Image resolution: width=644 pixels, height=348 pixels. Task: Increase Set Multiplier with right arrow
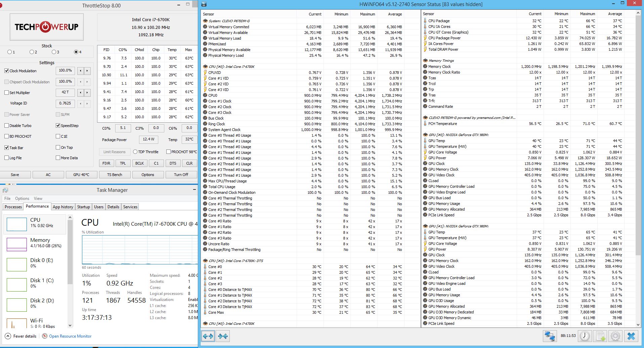[87, 92]
